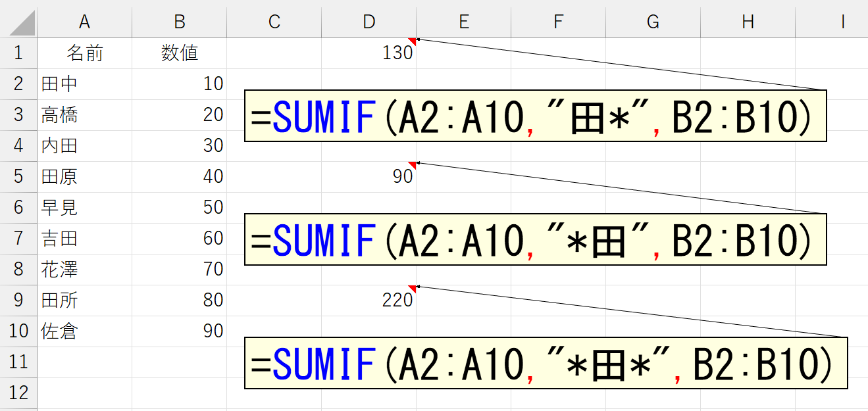Select the cell containing 田所
The height and width of the screenshot is (411, 868).
[84, 301]
